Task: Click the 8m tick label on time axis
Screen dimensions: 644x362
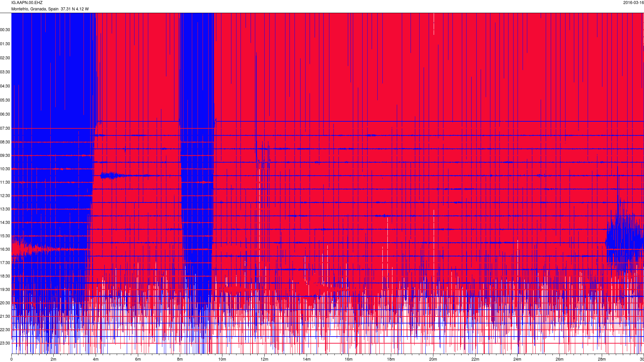Action: (180, 359)
